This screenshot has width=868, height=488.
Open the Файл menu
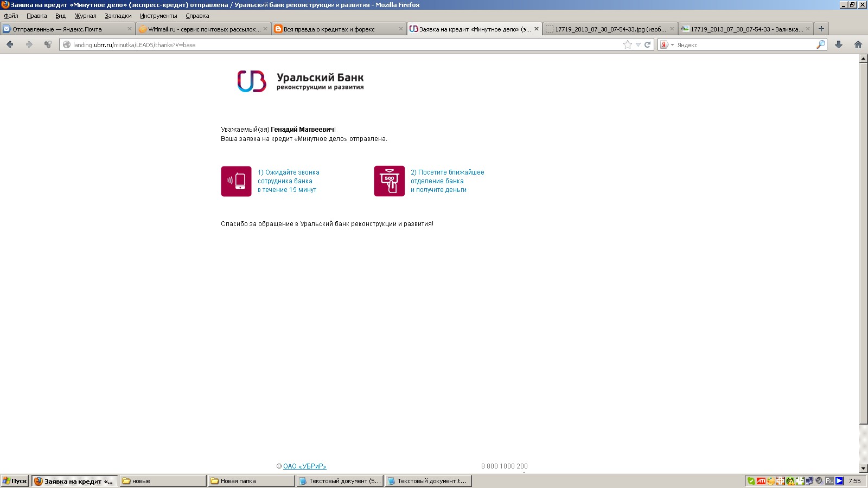click(x=11, y=16)
